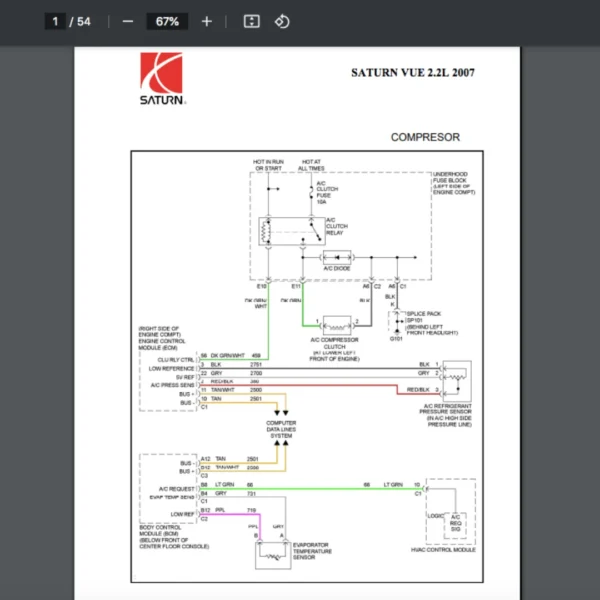Click the 'ENGINE CONTROL MODULE (ECM)' label
This screenshot has width=600, height=600.
(162, 344)
